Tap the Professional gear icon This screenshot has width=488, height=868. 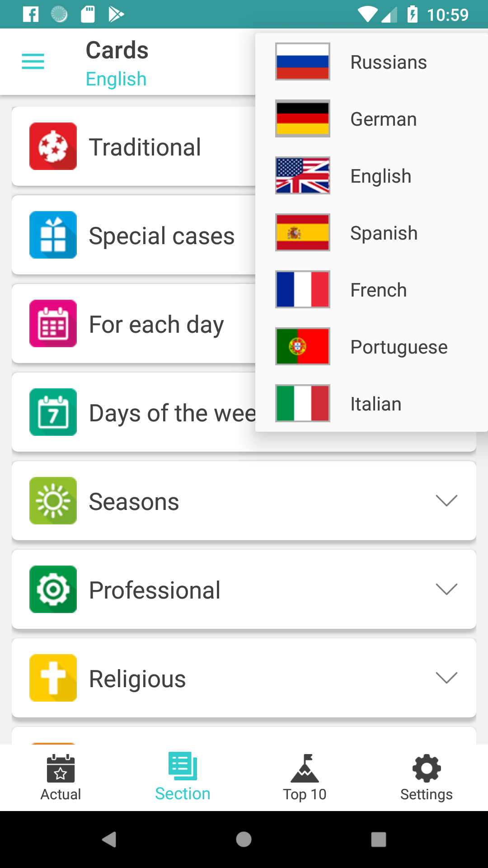coord(53,590)
